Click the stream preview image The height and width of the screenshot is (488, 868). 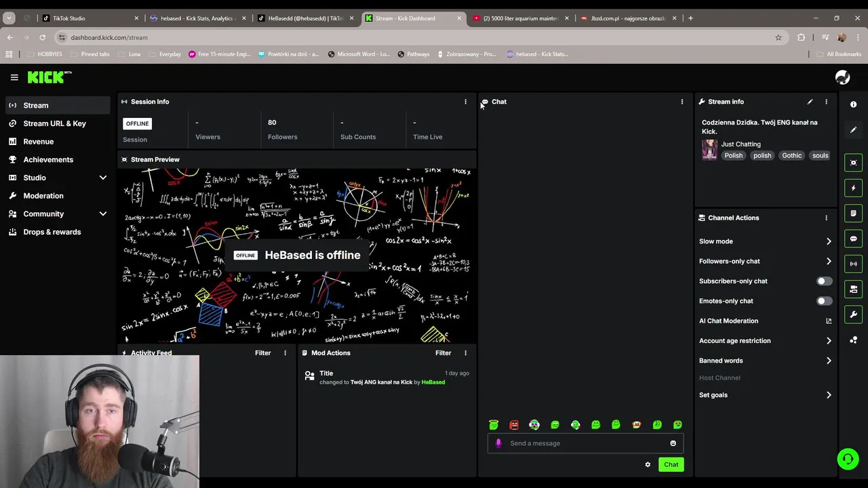point(297,256)
